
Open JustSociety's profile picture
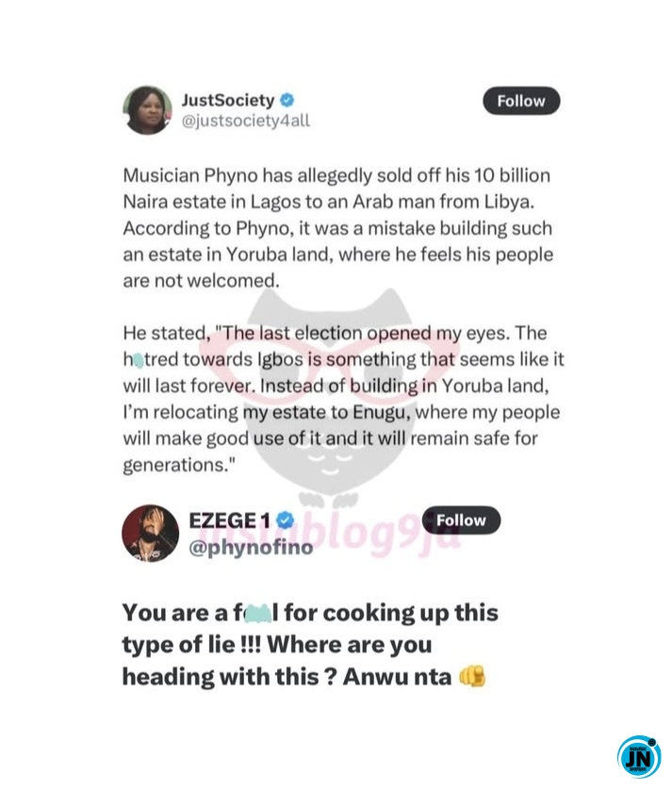(x=148, y=110)
